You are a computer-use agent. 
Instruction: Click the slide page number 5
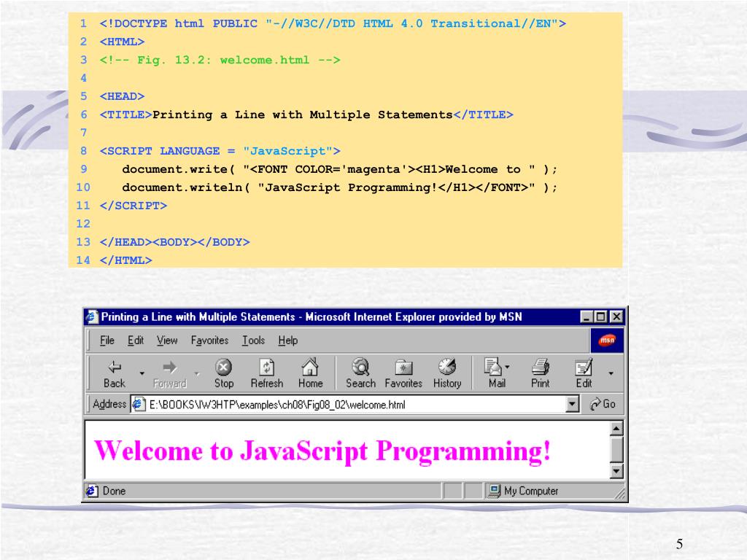[679, 544]
